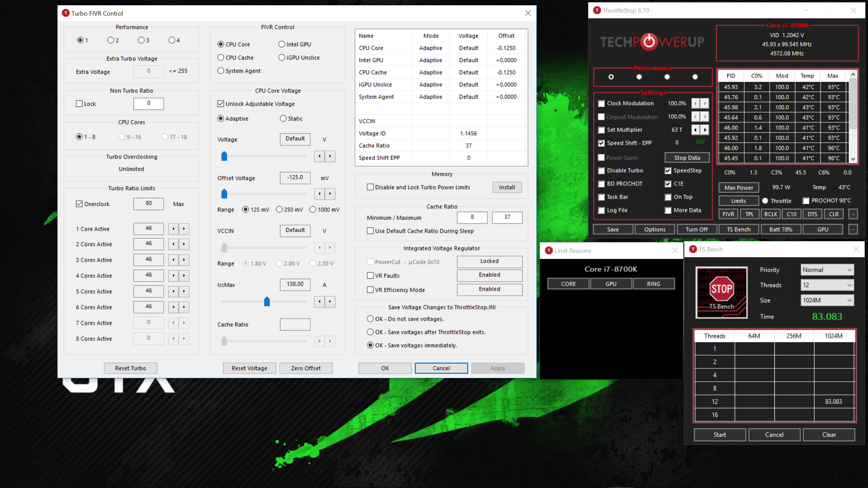Click Clock Modulation left arrow
Viewport: 868px width, 488px height.
(x=695, y=103)
